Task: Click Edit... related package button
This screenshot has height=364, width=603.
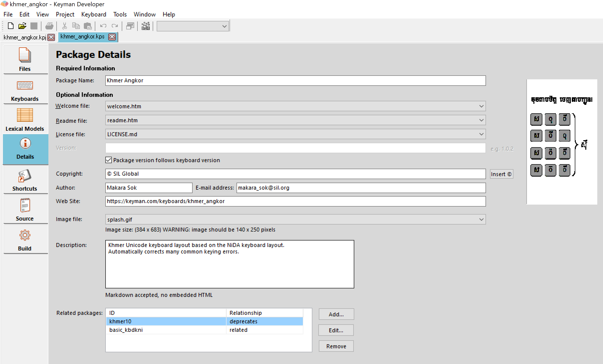Action: click(336, 330)
